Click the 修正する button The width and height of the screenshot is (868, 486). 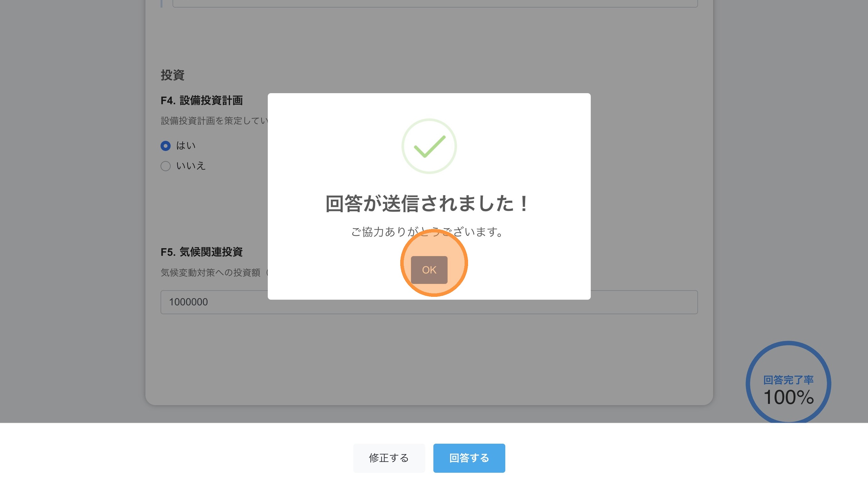[389, 458]
